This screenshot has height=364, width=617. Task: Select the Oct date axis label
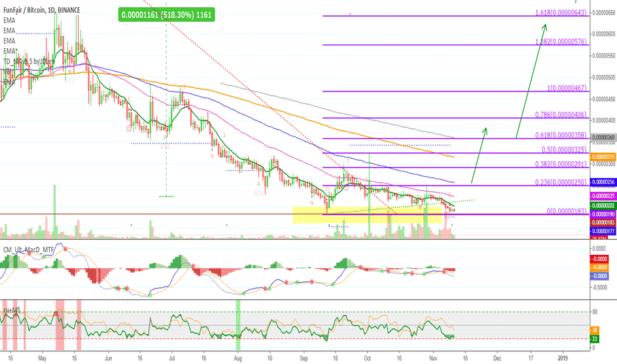(x=367, y=358)
